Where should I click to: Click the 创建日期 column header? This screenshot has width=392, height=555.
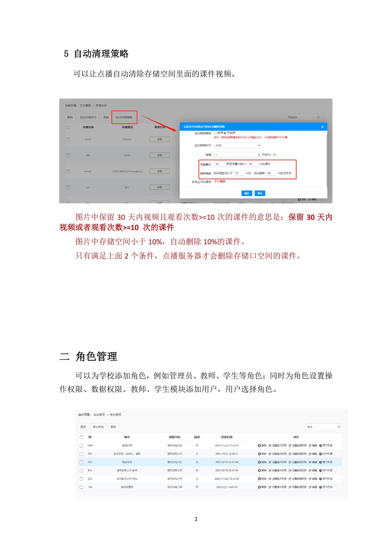coord(227,437)
